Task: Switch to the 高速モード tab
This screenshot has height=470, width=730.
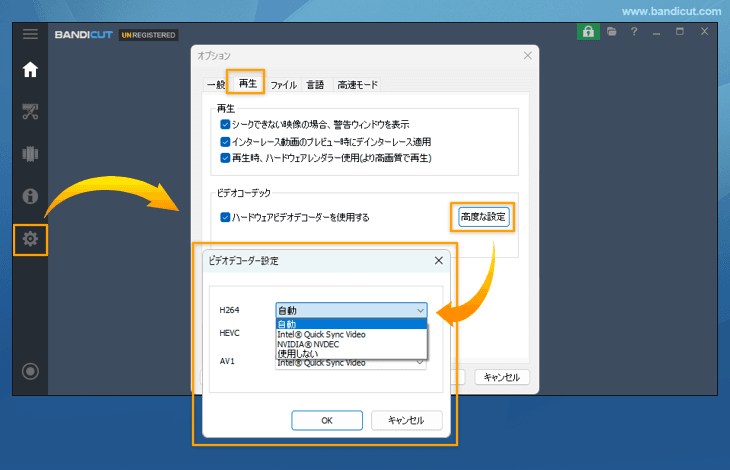Action: pyautogui.click(x=357, y=85)
